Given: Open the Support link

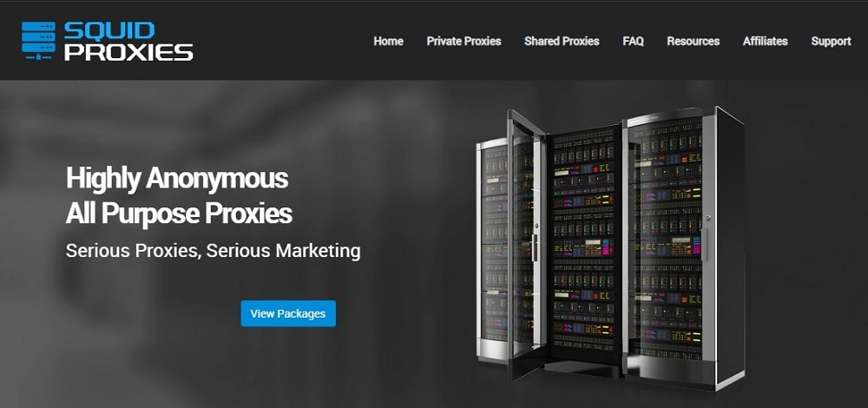Looking at the screenshot, I should (x=831, y=41).
